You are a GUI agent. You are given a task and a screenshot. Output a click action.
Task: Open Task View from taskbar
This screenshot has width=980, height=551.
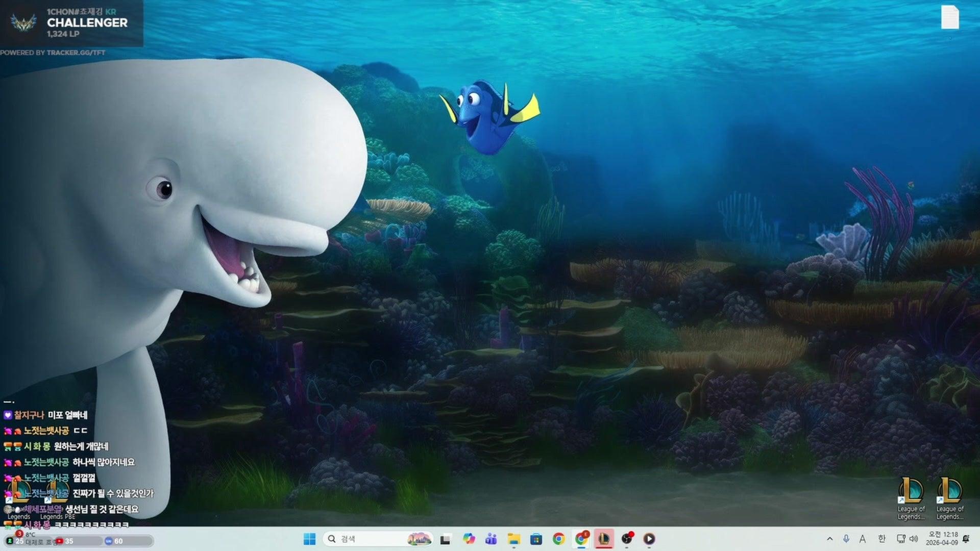(x=446, y=539)
